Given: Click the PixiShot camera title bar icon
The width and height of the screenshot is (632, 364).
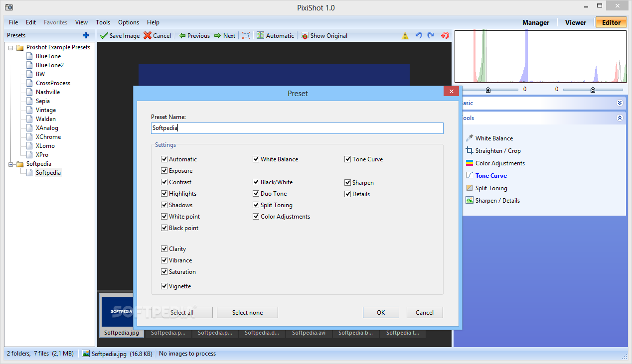Looking at the screenshot, I should pyautogui.click(x=9, y=7).
